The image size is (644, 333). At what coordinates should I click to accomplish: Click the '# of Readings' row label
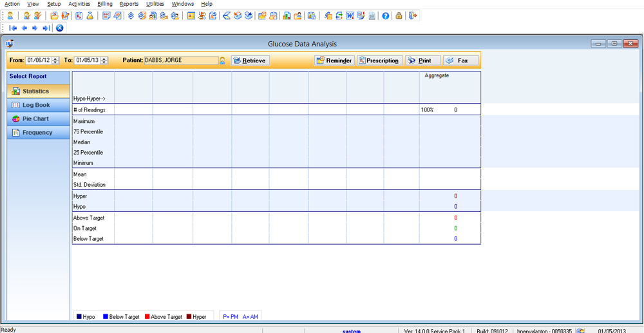pos(89,109)
